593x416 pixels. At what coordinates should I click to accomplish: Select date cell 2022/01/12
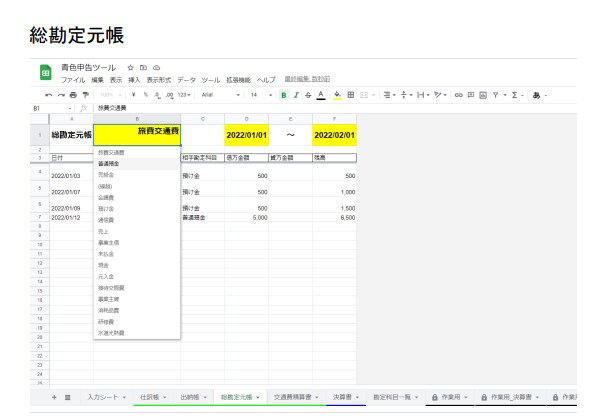(71, 217)
